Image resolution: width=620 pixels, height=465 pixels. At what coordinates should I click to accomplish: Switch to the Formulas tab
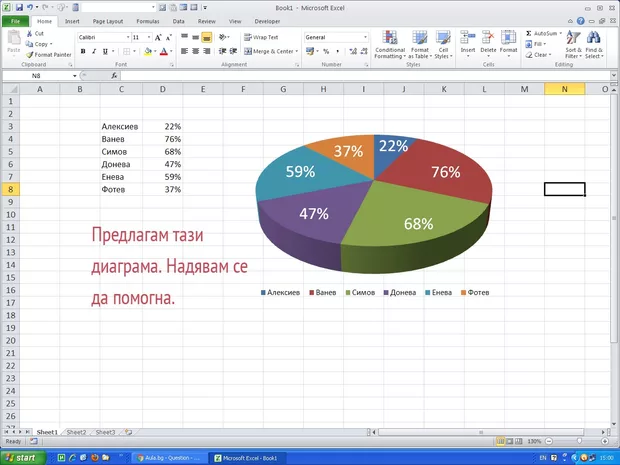(x=147, y=21)
